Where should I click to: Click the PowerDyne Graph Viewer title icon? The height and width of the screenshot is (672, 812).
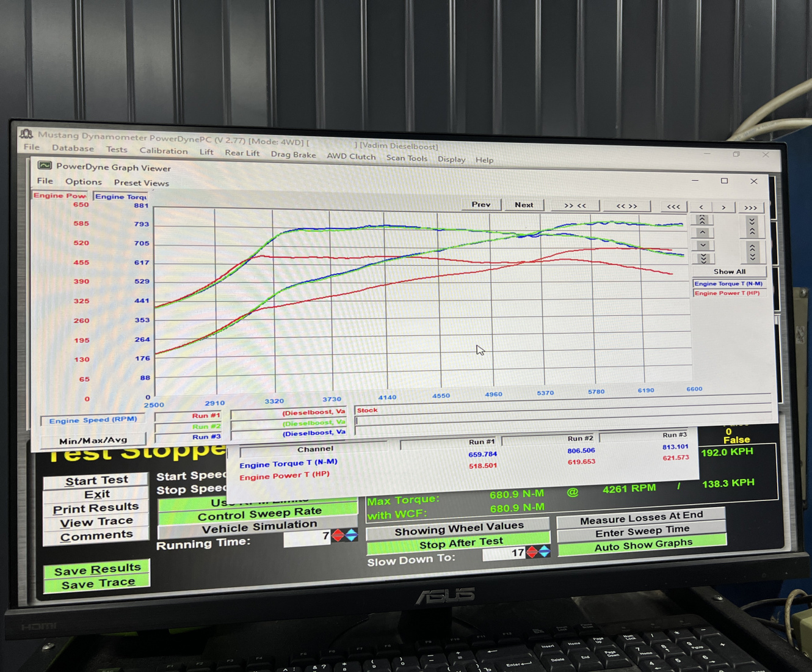click(x=45, y=166)
